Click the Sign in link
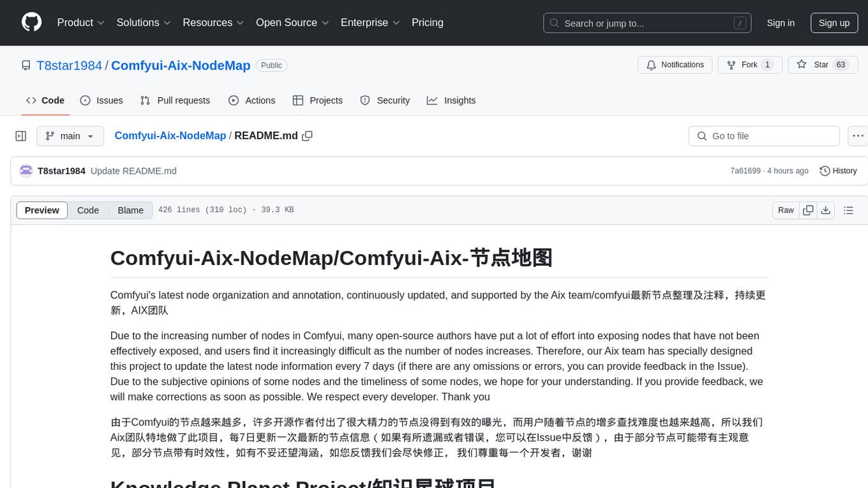 point(781,23)
